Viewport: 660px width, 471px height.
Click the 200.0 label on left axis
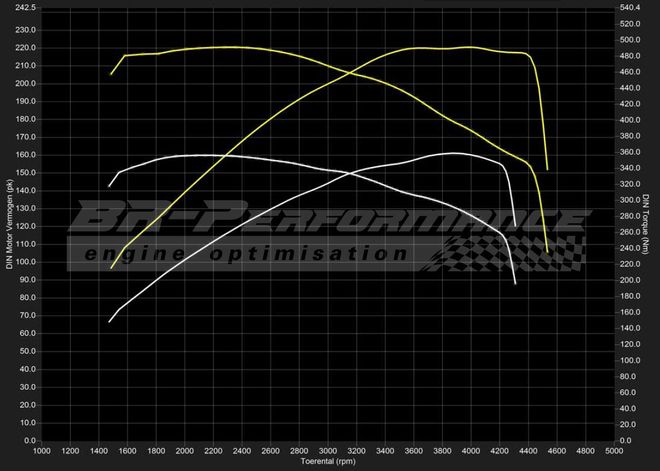[22, 83]
